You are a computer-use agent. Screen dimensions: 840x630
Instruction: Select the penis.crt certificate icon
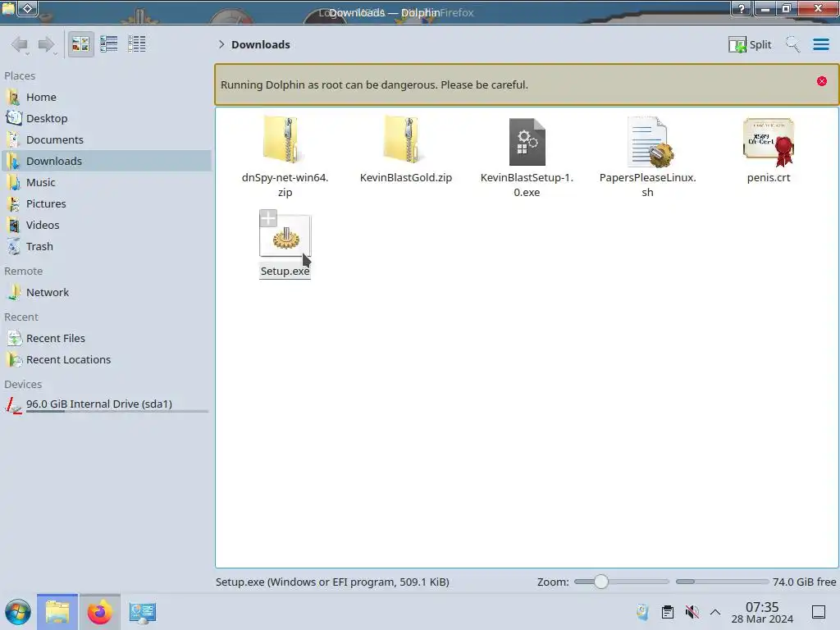(769, 142)
